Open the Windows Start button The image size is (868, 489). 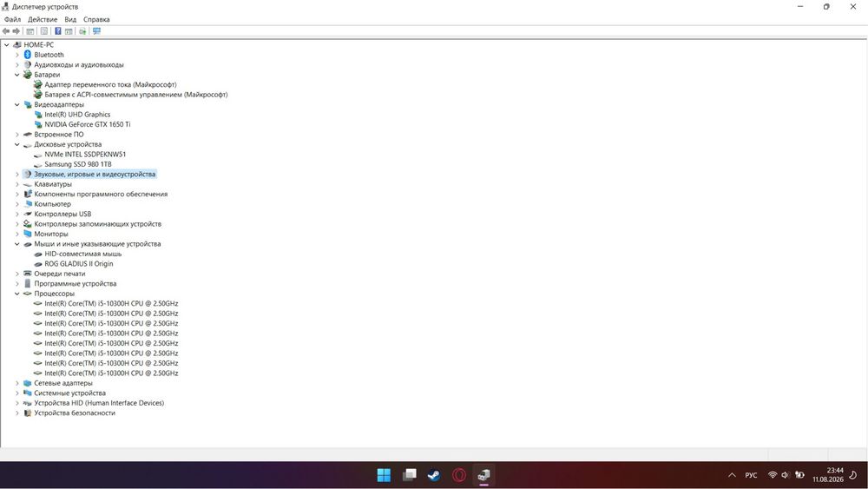coord(384,475)
